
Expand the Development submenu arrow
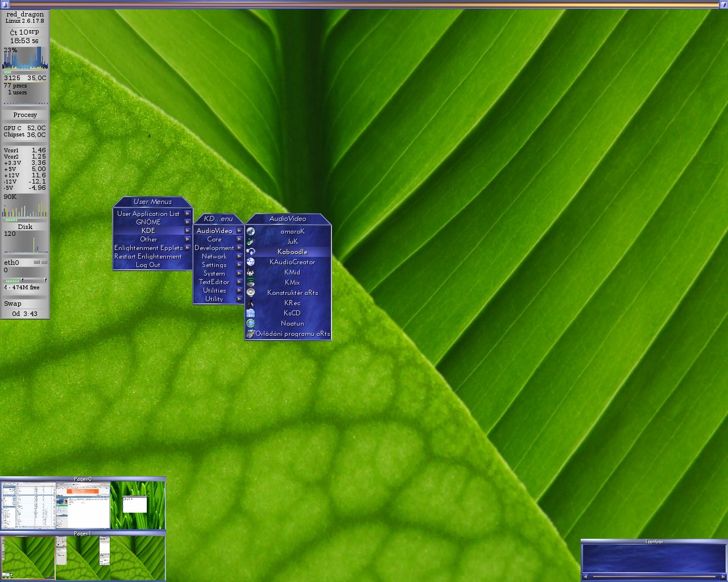[239, 248]
